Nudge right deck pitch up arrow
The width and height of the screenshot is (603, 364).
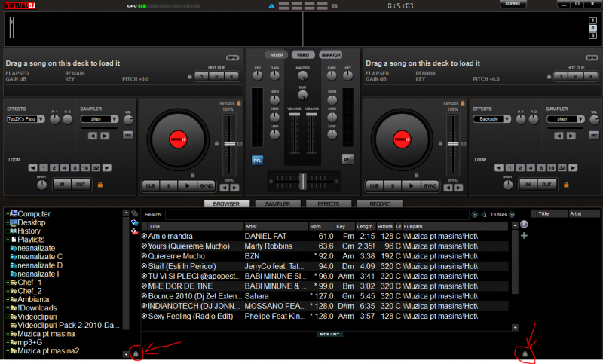[x=458, y=188]
